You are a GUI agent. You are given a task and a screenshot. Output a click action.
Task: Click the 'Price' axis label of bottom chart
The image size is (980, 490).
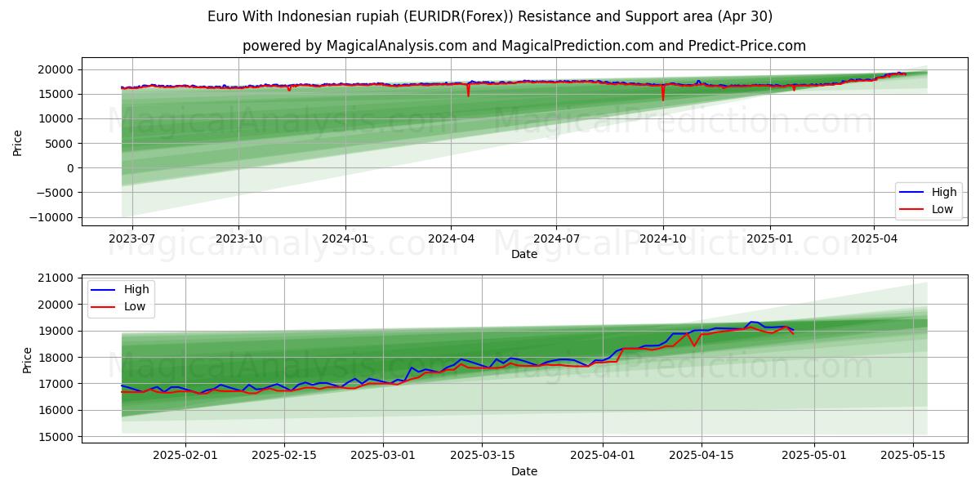(x=28, y=360)
